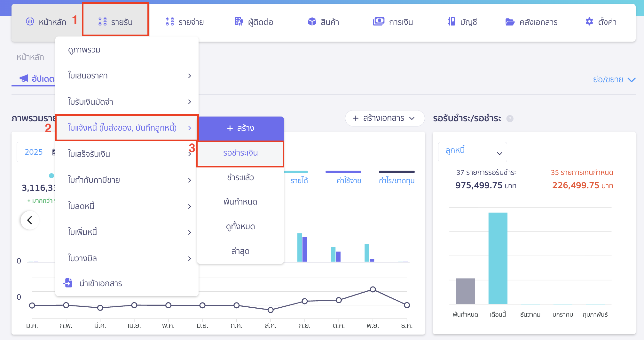Expand the สร้างเอกสาร dropdown button
This screenshot has width=644, height=340.
pos(385,118)
